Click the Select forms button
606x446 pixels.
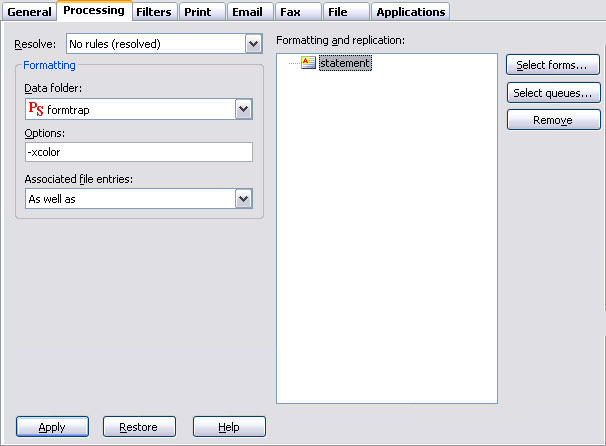pos(552,65)
